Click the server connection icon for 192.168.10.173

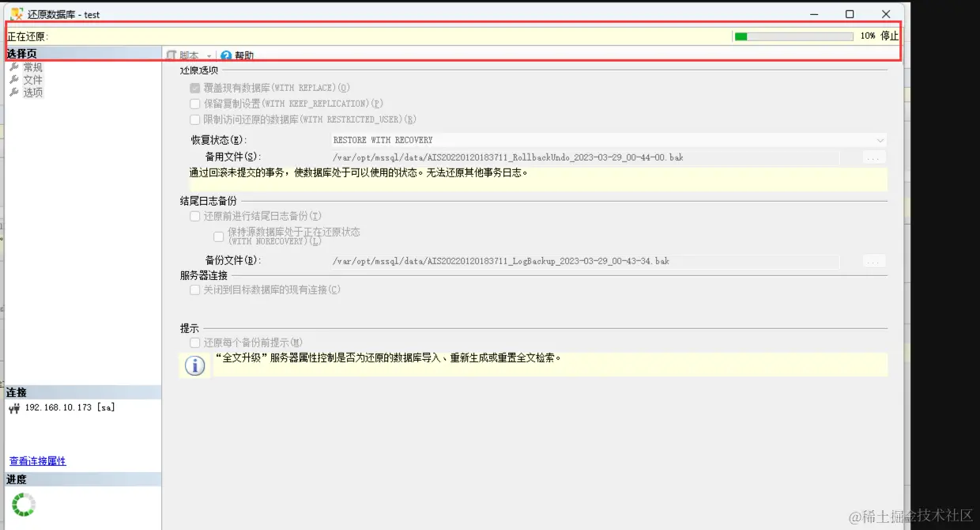(x=14, y=408)
